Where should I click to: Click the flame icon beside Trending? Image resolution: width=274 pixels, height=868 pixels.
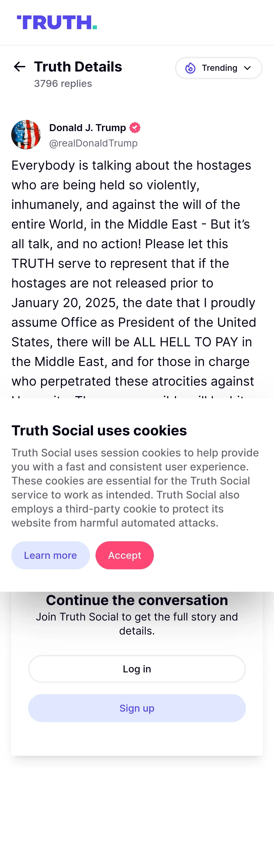click(x=190, y=68)
